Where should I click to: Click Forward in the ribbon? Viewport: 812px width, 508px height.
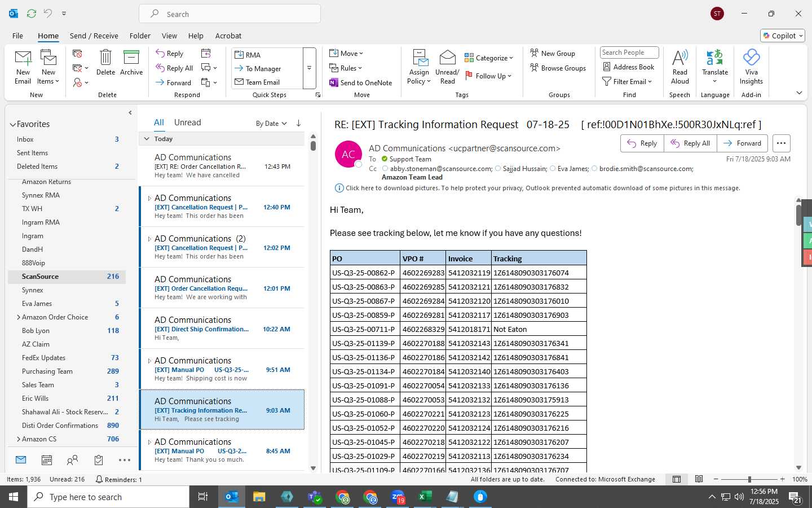[x=174, y=82]
